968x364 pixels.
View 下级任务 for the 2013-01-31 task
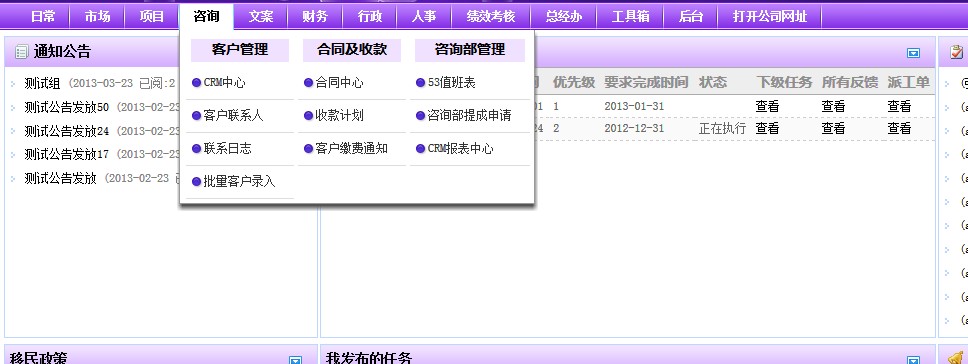point(767,106)
